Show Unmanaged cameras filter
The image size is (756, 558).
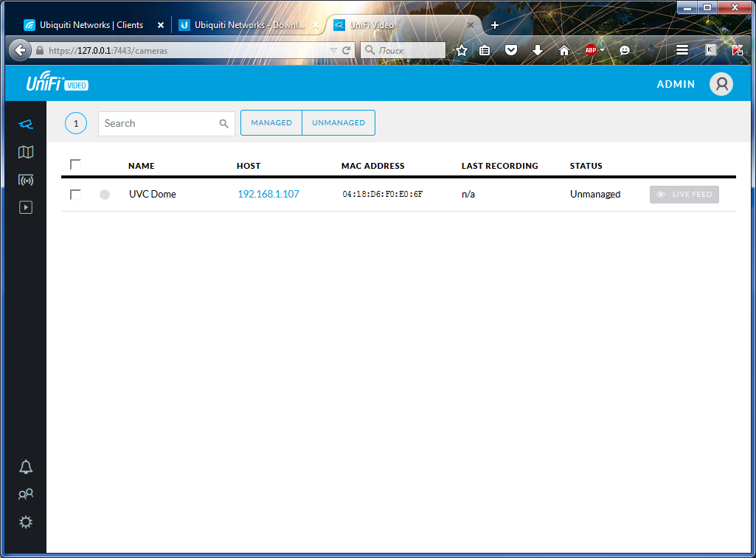(x=339, y=123)
